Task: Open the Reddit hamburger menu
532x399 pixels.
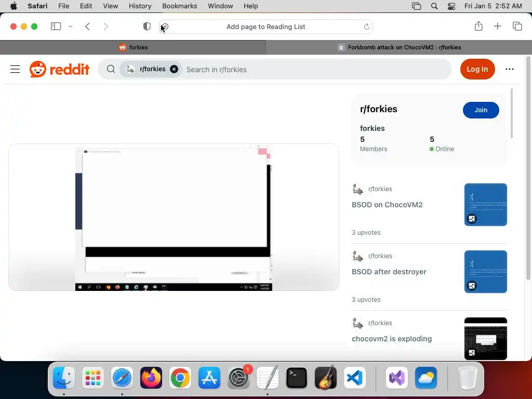Action: click(15, 69)
